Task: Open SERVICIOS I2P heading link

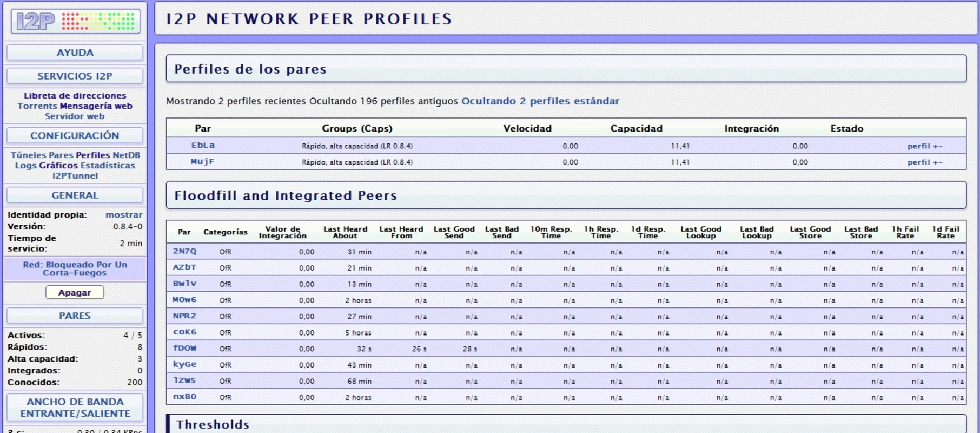Action: coord(75,76)
